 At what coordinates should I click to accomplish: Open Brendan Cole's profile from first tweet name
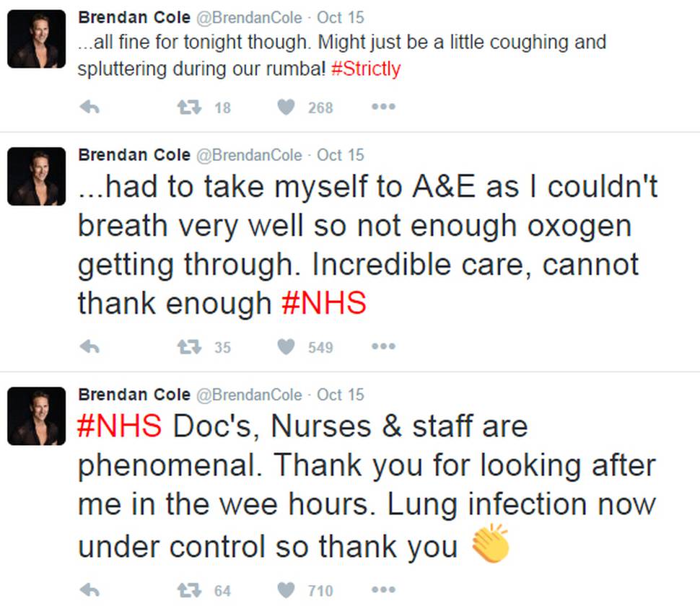tap(134, 18)
